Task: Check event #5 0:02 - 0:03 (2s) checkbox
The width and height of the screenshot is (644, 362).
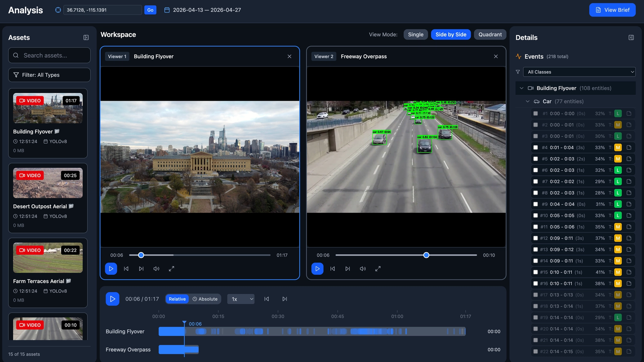Action: [x=535, y=159]
